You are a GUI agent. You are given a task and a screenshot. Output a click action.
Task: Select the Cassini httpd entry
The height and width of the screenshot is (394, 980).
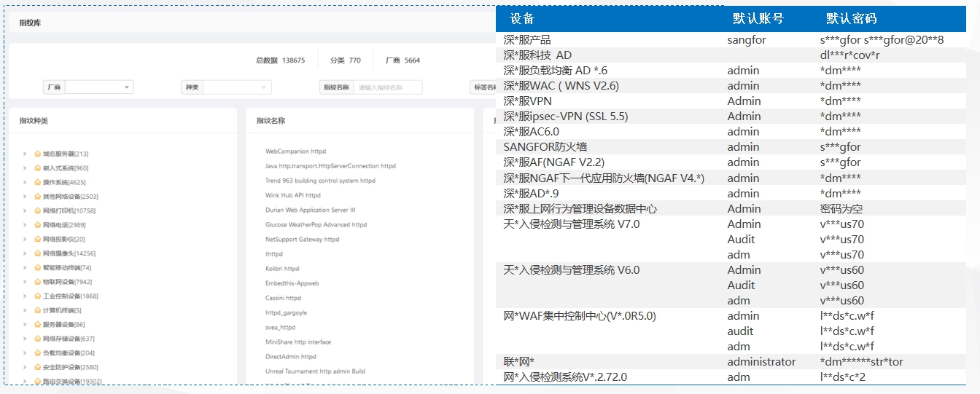284,298
